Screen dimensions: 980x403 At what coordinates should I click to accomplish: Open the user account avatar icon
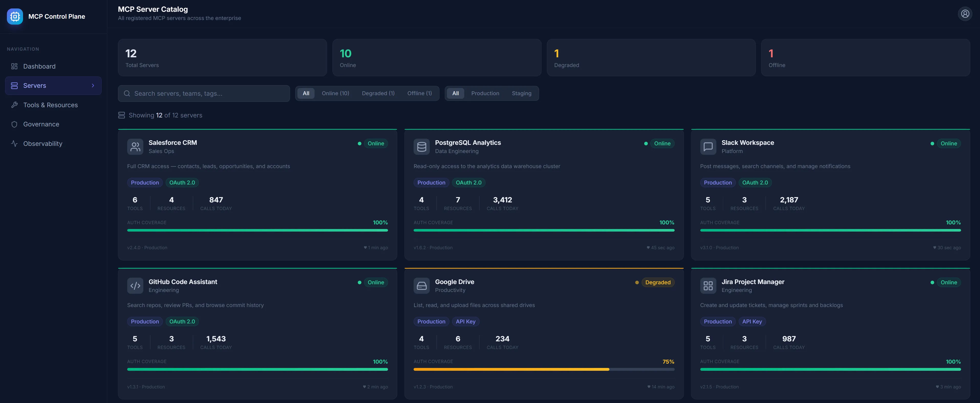pyautogui.click(x=965, y=14)
